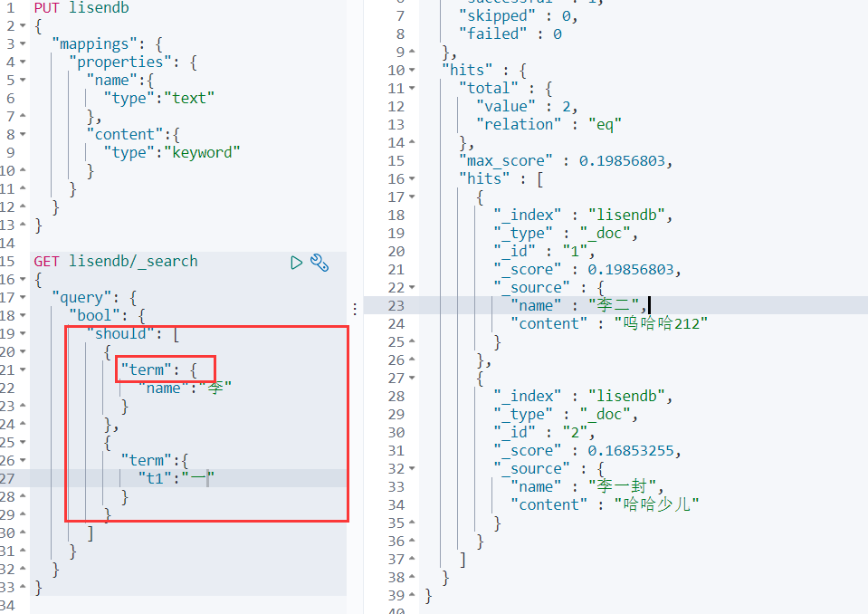Fold the "content" mapping at line 8
Screen dimensions: 868x614
[x=23, y=135]
